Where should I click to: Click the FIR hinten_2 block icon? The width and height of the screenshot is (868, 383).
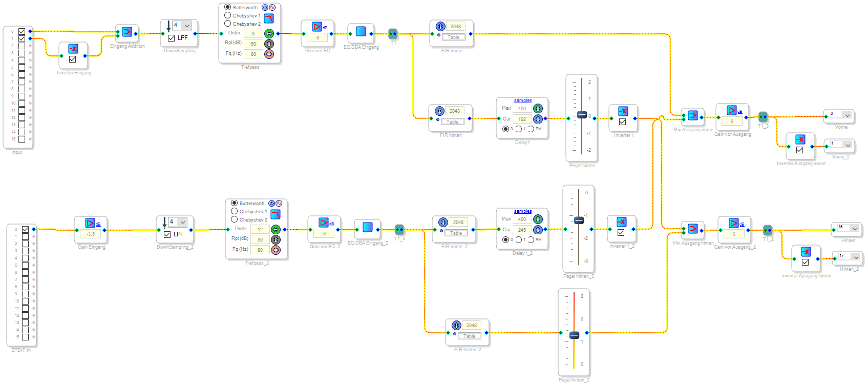[456, 326]
